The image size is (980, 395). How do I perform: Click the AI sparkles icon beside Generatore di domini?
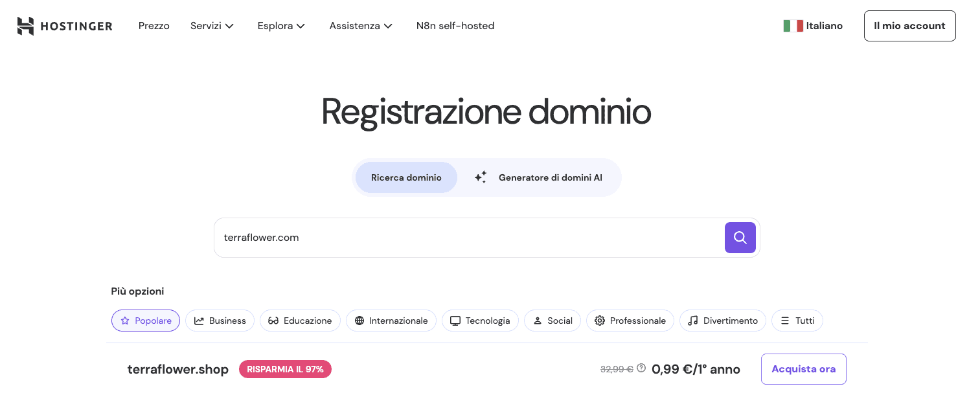pos(481,177)
